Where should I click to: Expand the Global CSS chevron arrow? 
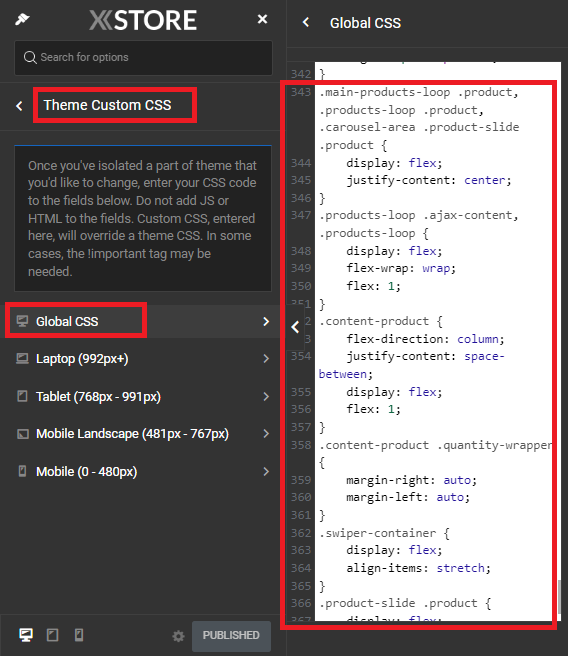click(266, 321)
